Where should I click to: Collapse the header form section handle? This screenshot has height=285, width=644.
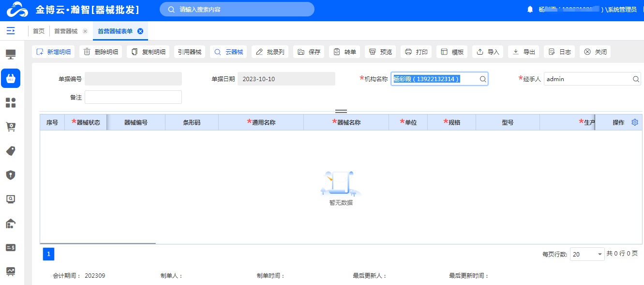pyautogui.click(x=341, y=111)
